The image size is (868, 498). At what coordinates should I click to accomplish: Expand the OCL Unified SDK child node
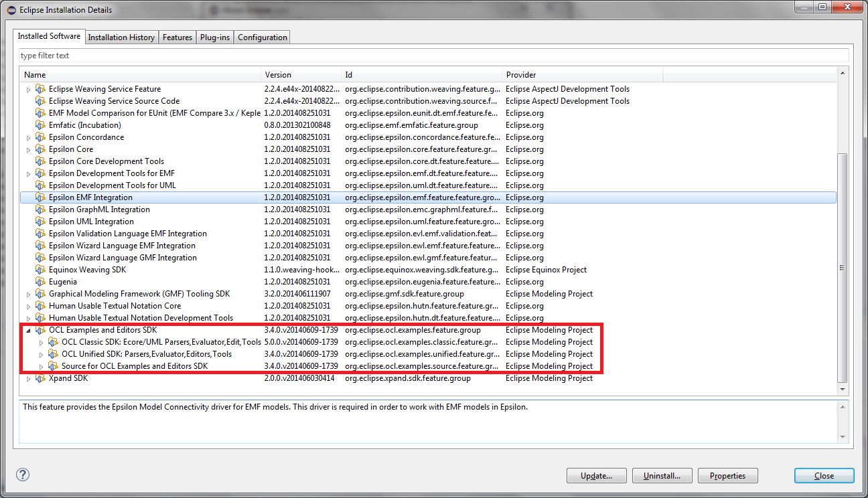[41, 354]
